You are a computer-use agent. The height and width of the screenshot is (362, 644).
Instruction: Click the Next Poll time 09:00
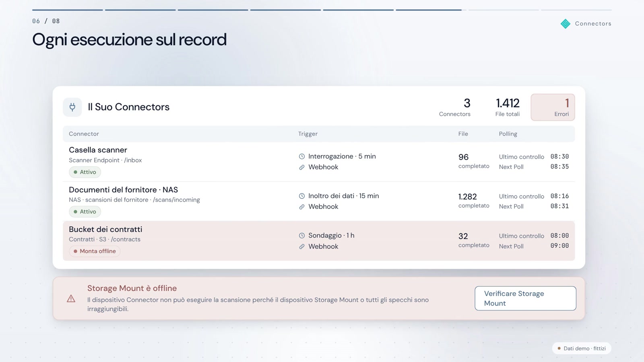(559, 246)
